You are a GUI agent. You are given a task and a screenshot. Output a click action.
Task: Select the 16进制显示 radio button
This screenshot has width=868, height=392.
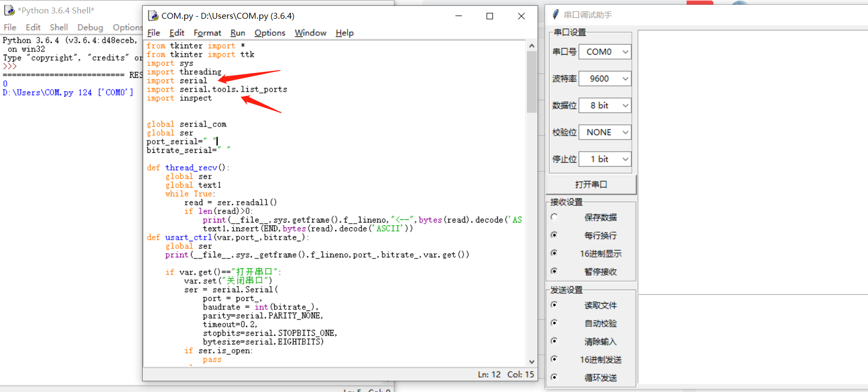click(x=554, y=253)
